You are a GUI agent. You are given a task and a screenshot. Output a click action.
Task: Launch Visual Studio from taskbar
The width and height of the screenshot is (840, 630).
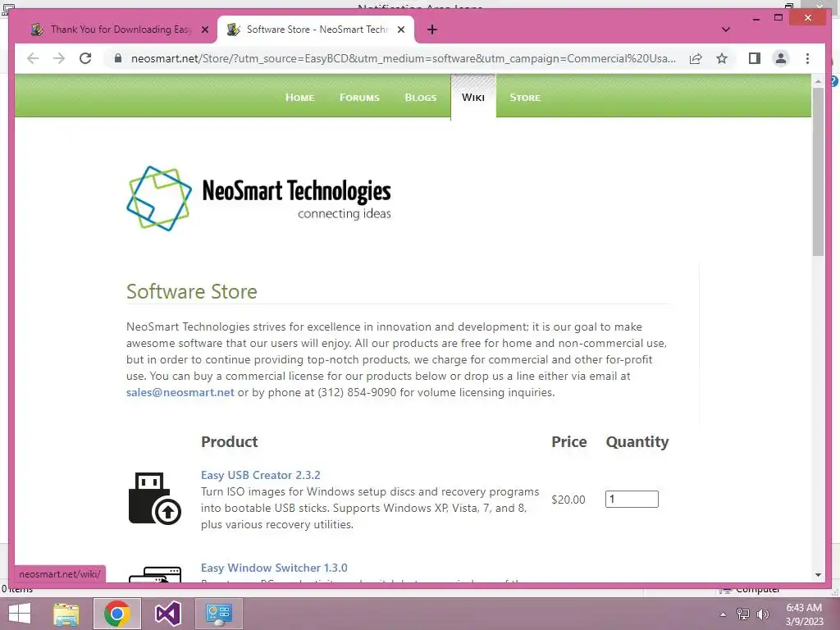click(x=167, y=614)
